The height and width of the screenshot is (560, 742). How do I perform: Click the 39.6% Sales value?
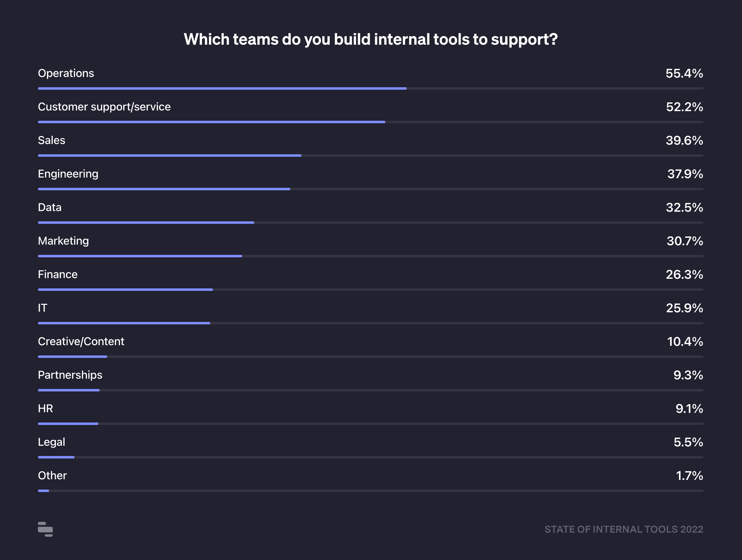(x=684, y=141)
